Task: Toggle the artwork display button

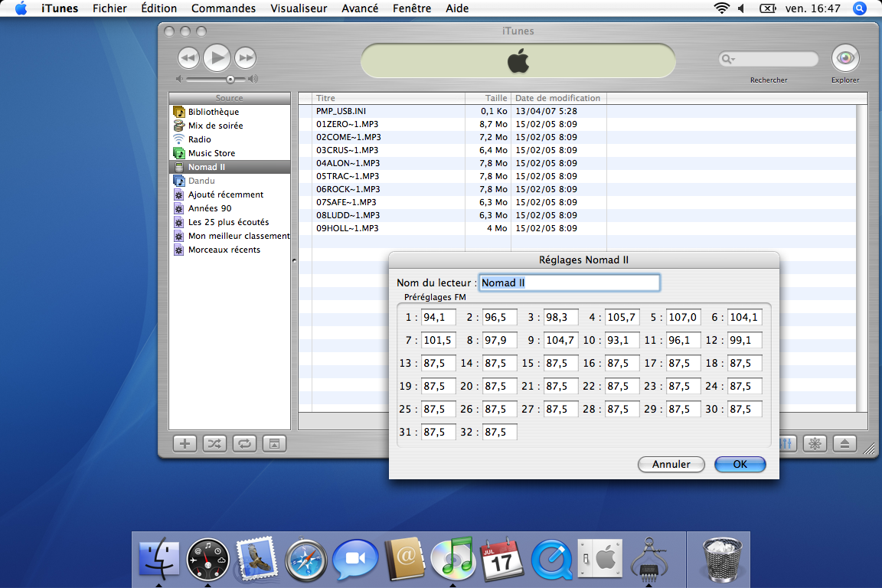Action: [x=275, y=444]
